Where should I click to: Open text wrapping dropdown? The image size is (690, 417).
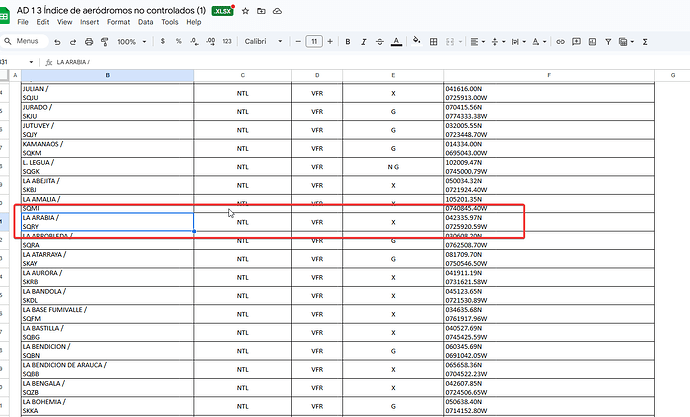tap(518, 42)
